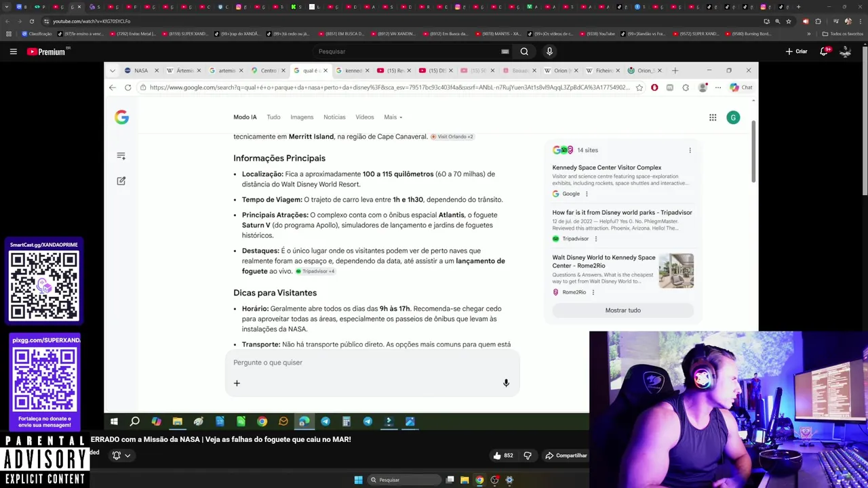Click the plus attach button in prompt box
The width and height of the screenshot is (868, 488).
point(237,384)
